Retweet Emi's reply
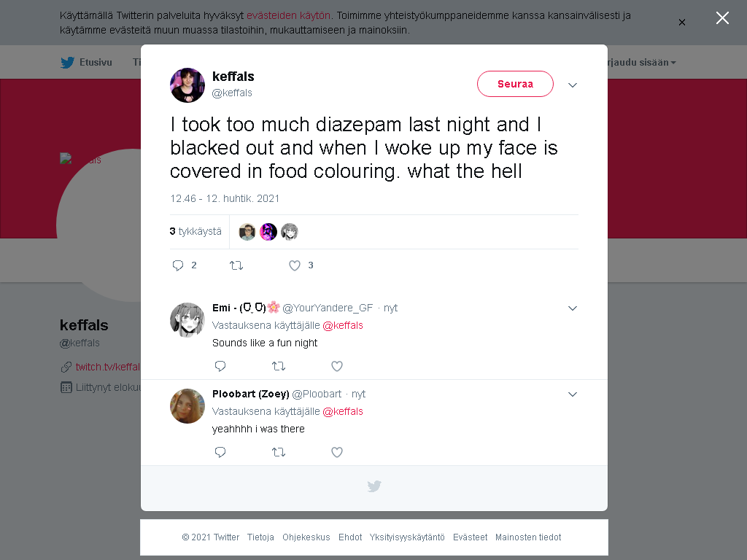This screenshot has height=560, width=747. pos(279,366)
